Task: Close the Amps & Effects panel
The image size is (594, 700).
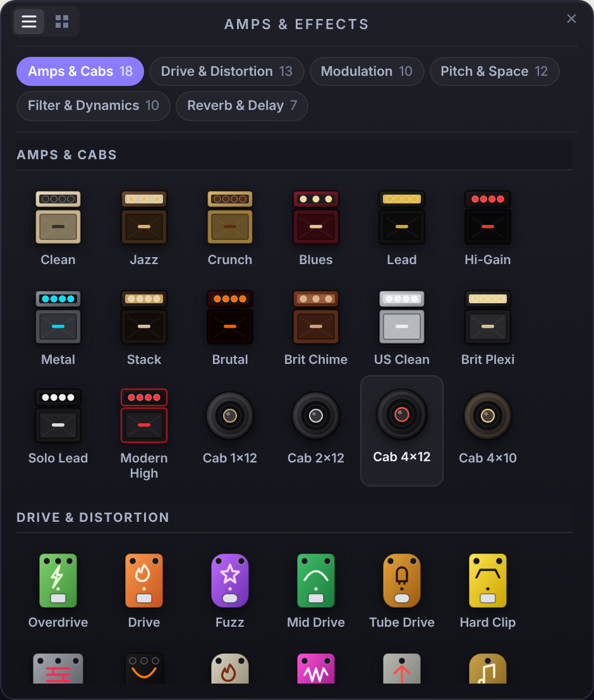Action: tap(571, 19)
